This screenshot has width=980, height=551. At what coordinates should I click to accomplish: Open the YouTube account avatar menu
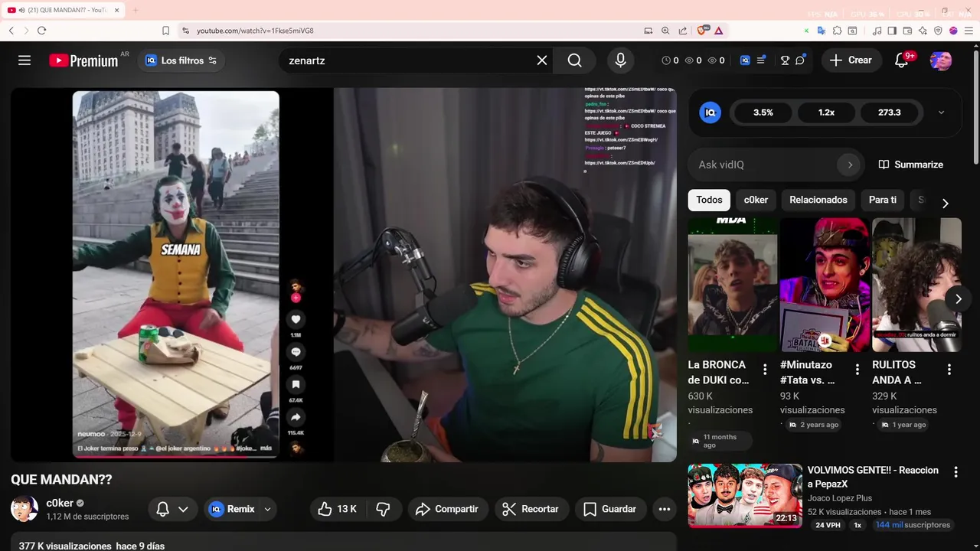[941, 60]
